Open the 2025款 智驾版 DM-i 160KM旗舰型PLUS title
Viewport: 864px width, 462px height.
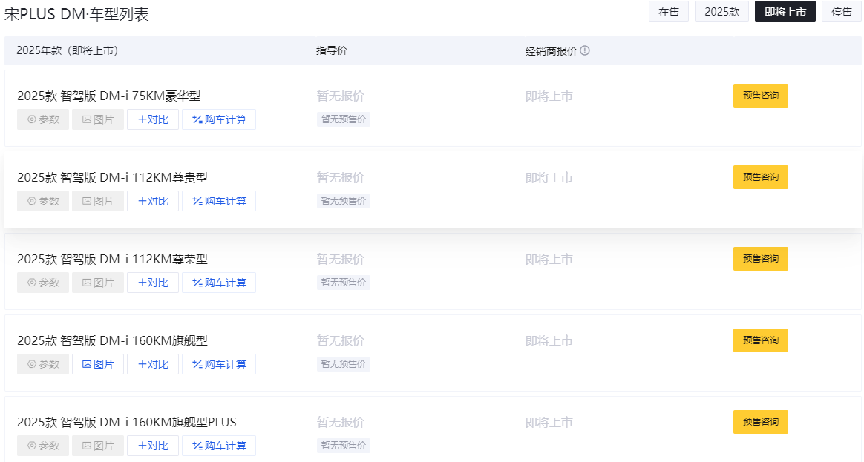(x=127, y=422)
